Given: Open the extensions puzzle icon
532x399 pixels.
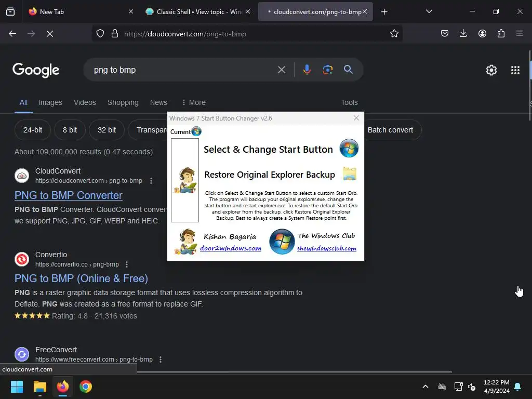Looking at the screenshot, I should tap(501, 34).
